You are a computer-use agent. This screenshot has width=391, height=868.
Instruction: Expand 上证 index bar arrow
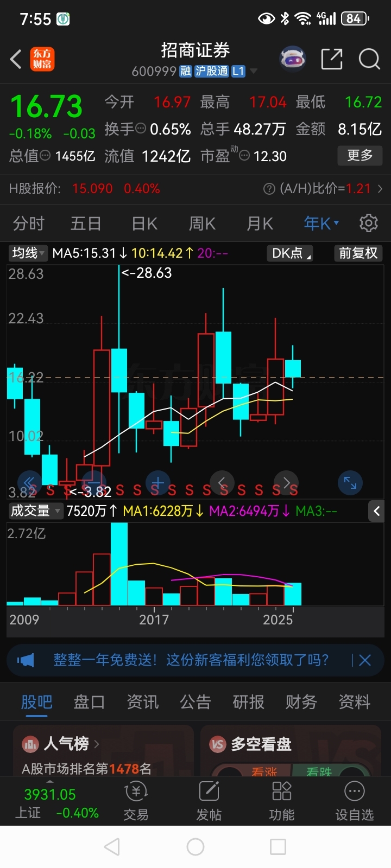click(50, 782)
